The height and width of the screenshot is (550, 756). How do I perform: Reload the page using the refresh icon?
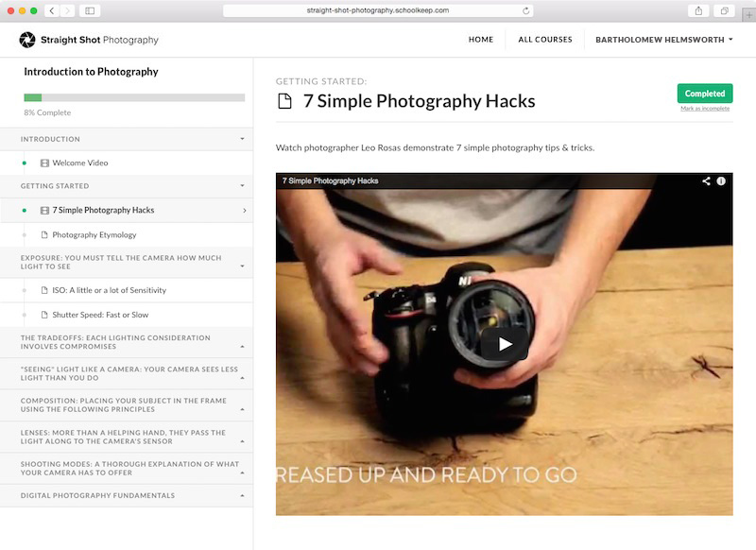click(x=525, y=10)
